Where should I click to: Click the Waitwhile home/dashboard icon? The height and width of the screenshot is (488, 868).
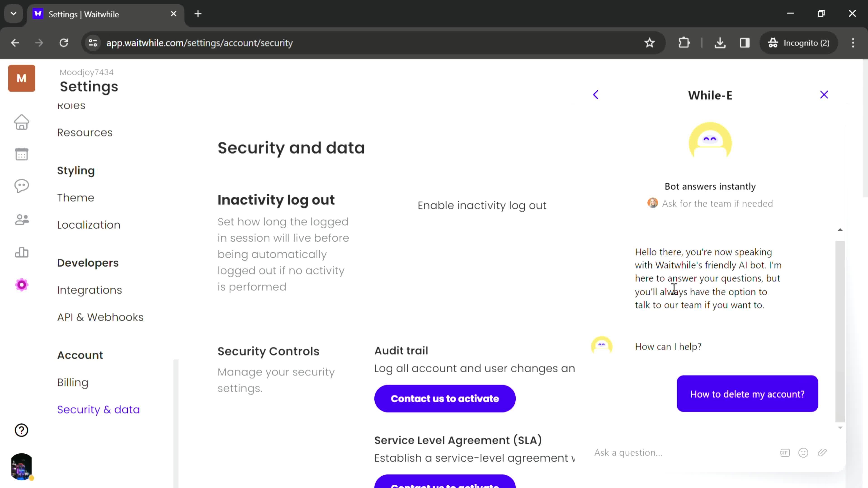[x=21, y=123]
